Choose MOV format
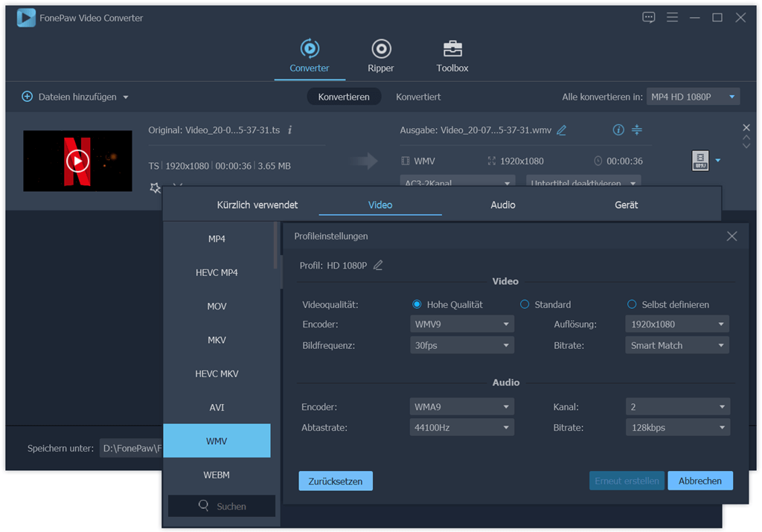The height and width of the screenshot is (532, 762). [x=217, y=306]
